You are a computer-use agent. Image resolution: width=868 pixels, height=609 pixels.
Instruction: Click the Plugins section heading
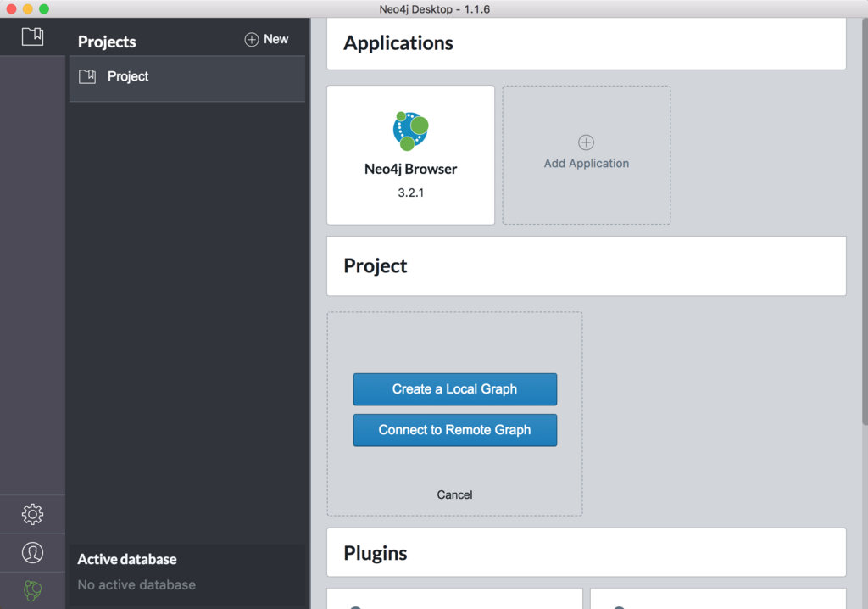376,553
